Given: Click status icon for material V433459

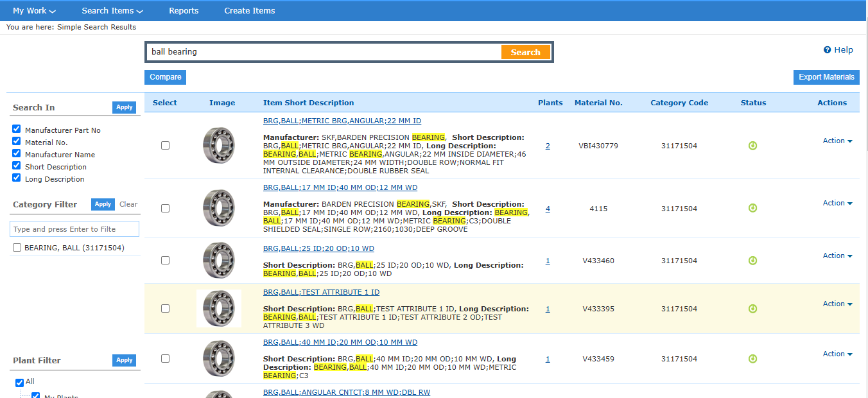Looking at the screenshot, I should 753,359.
